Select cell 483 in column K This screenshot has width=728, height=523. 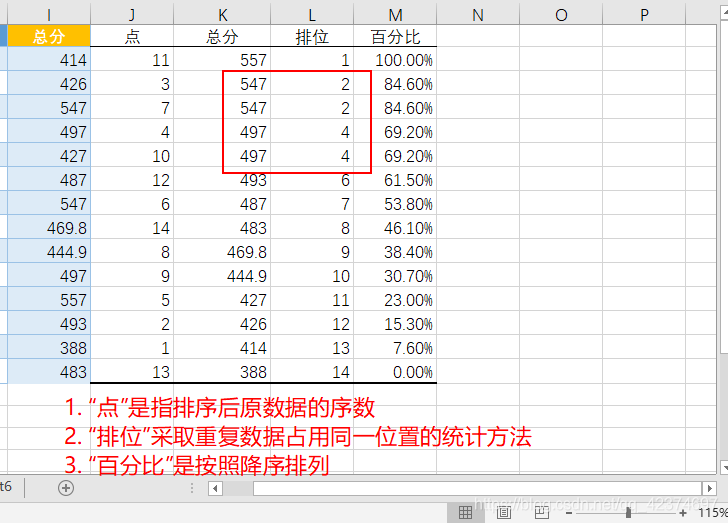pyautogui.click(x=222, y=228)
